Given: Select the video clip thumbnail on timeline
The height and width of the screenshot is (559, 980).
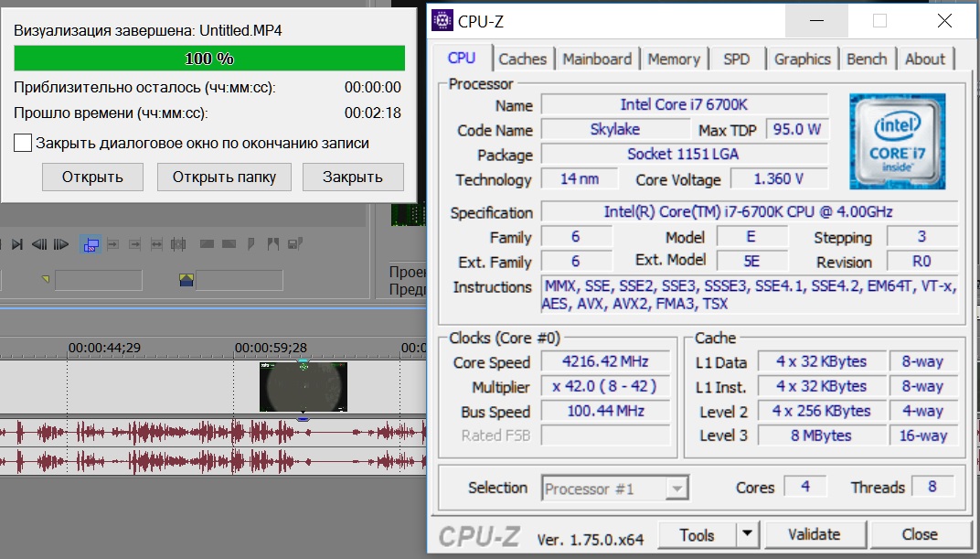Looking at the screenshot, I should point(304,386).
